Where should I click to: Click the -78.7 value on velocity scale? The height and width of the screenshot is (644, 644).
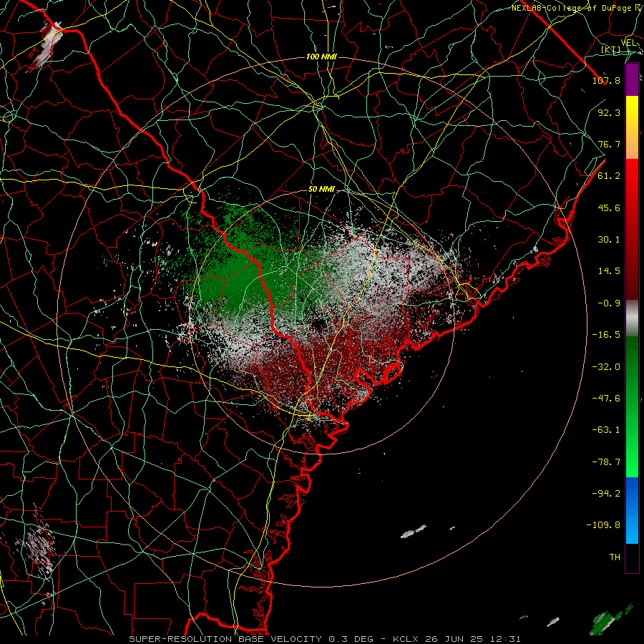point(606,462)
